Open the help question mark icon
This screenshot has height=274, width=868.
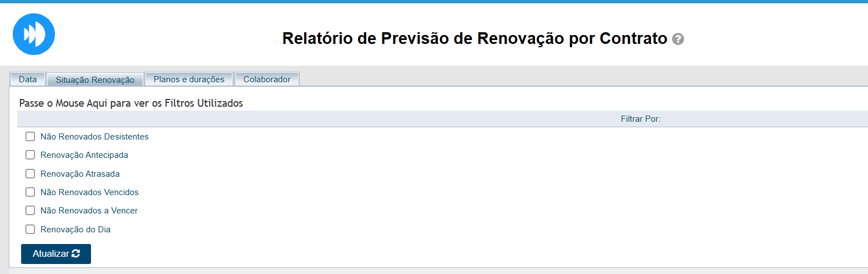point(678,39)
